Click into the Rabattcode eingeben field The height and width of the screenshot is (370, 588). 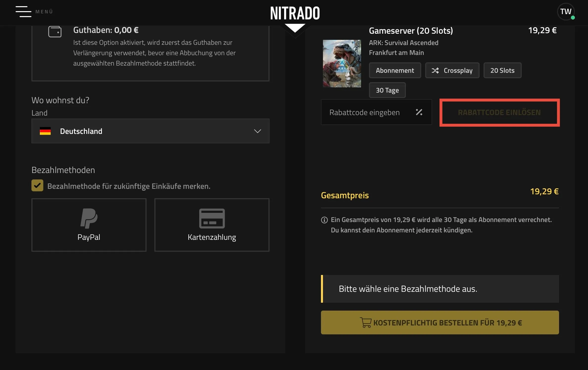tap(364, 112)
